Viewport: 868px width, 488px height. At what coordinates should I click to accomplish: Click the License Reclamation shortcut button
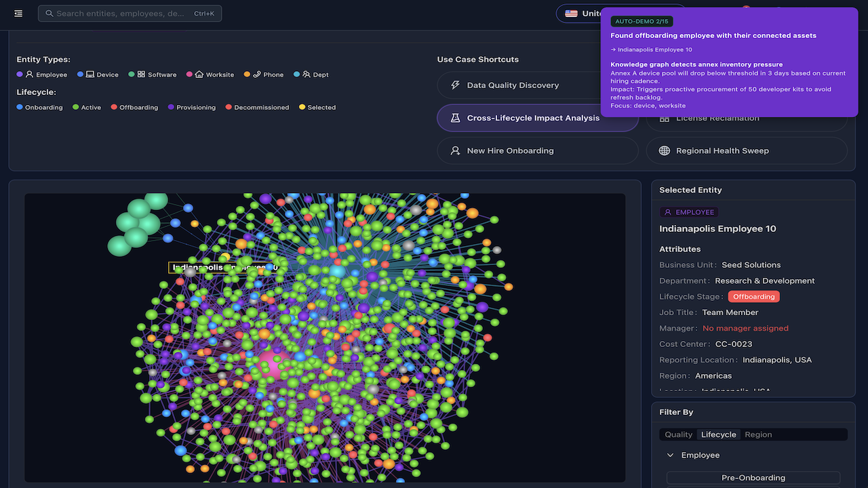tap(747, 118)
